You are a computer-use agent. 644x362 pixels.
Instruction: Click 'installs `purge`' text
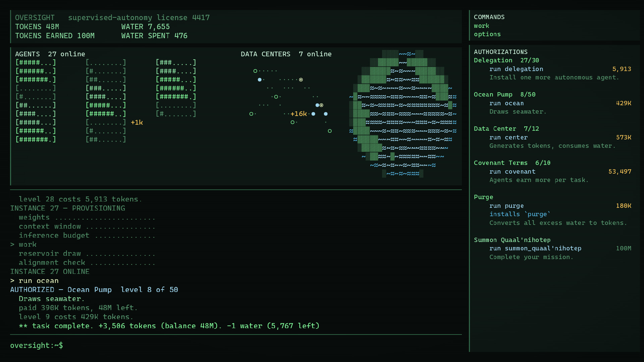520,214
